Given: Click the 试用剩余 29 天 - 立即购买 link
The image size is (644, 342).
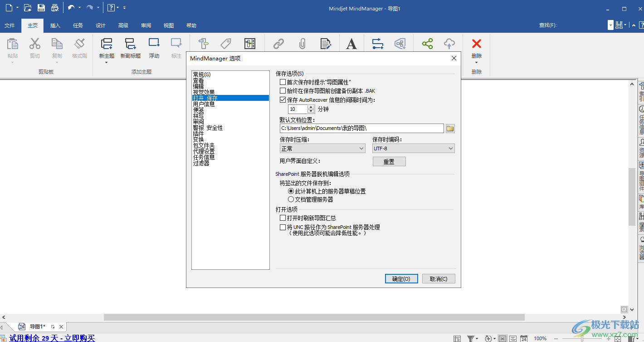Looking at the screenshot, I should (52, 338).
